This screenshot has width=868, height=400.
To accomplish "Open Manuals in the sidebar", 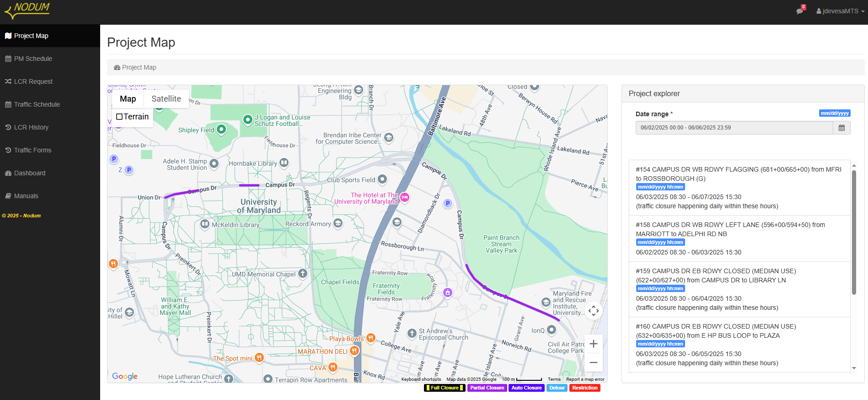I will [50, 196].
